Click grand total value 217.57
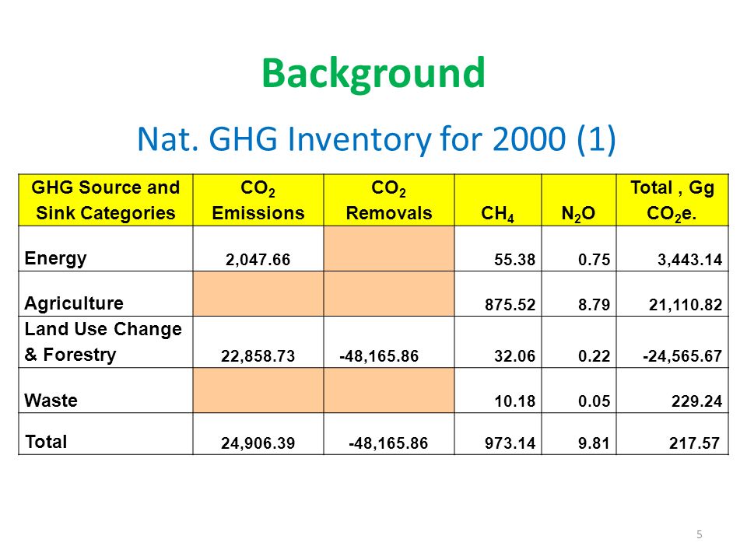 [694, 443]
